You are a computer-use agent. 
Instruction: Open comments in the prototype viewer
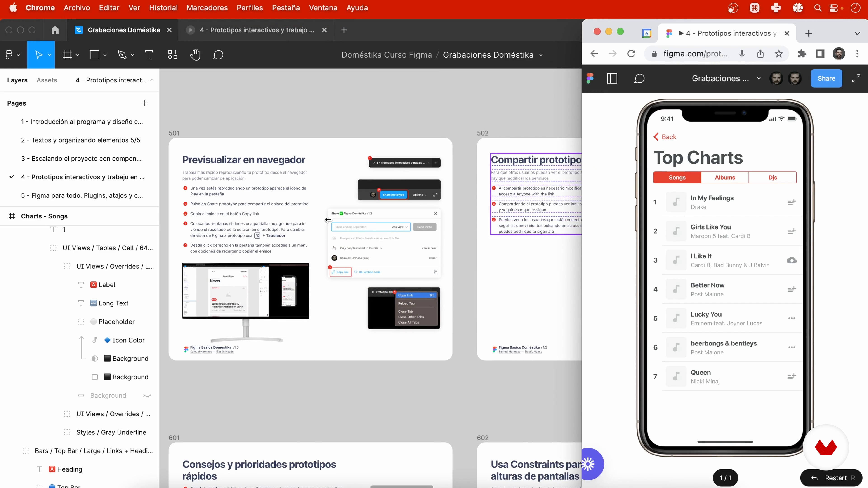[639, 78]
